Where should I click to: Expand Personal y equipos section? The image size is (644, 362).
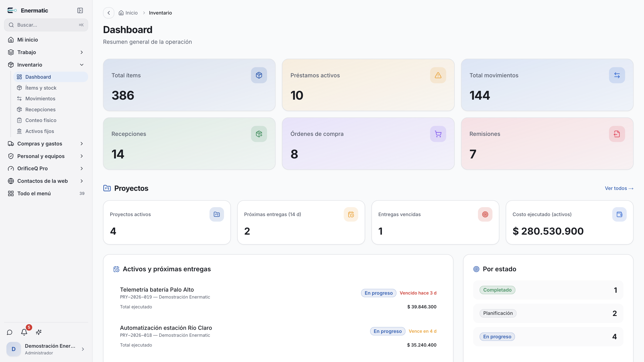[x=46, y=156]
